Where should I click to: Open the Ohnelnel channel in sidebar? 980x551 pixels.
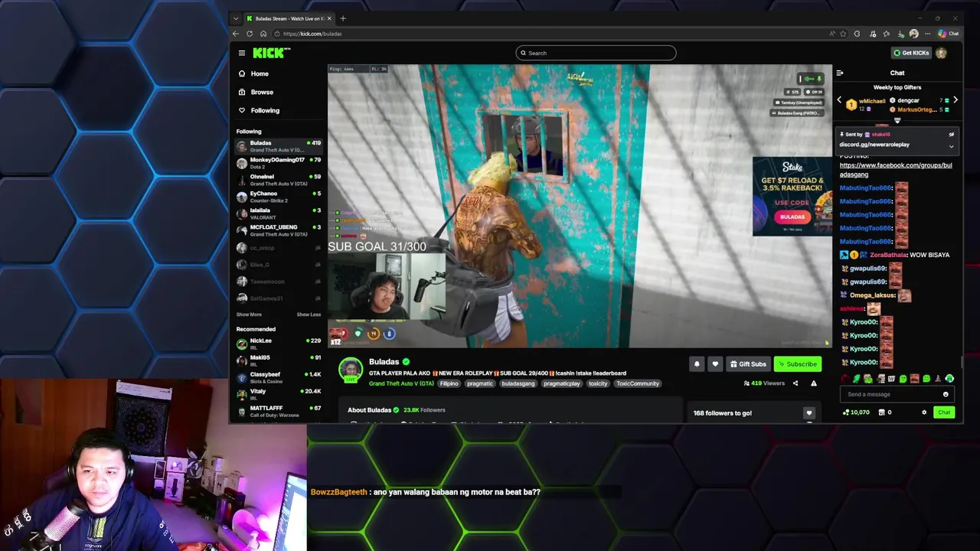(279, 180)
